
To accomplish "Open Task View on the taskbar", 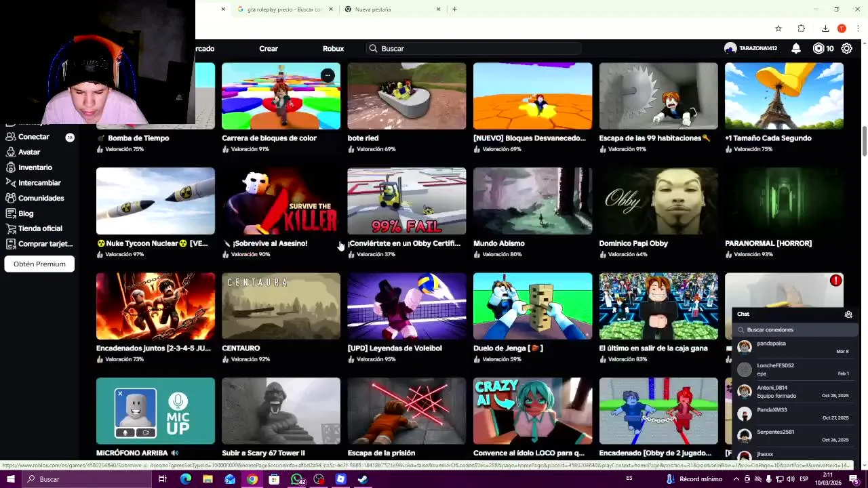I will coord(163,479).
